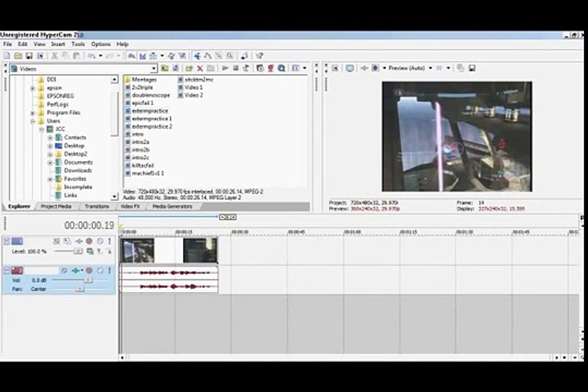Expand the epson folder tree node
Image resolution: width=588 pixels, height=392 pixels.
point(33,88)
